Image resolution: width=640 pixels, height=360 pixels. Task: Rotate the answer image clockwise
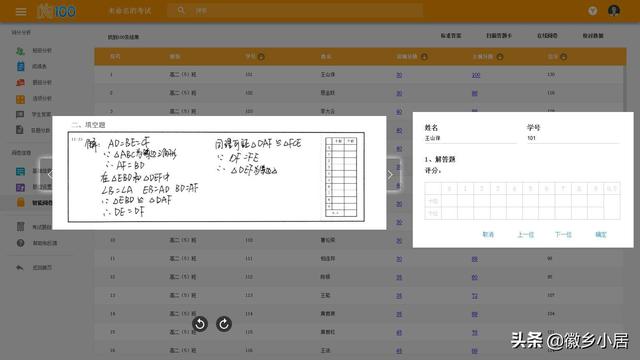click(224, 324)
